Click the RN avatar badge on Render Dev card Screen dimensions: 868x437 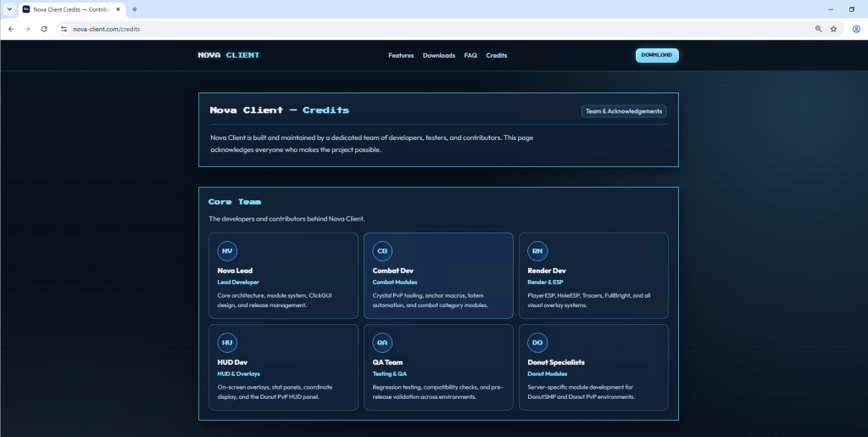click(x=537, y=251)
